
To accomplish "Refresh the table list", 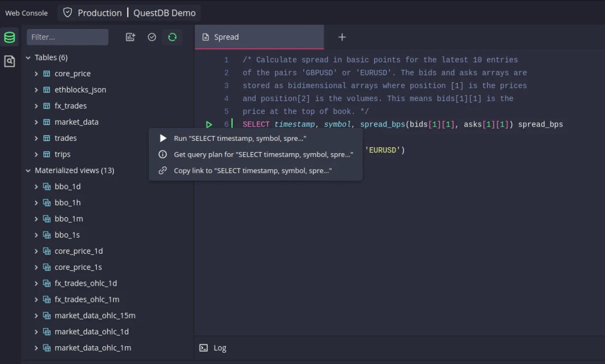I will point(172,37).
